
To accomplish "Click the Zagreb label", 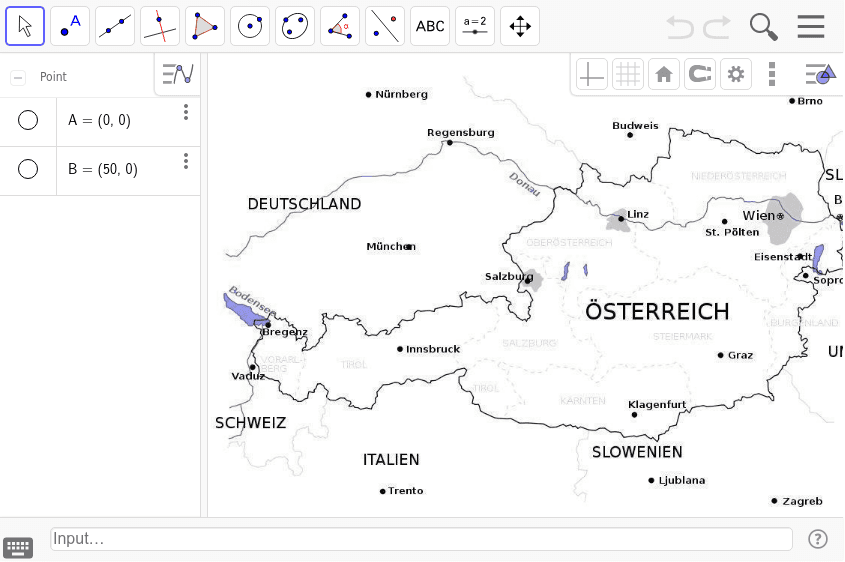I will [802, 502].
